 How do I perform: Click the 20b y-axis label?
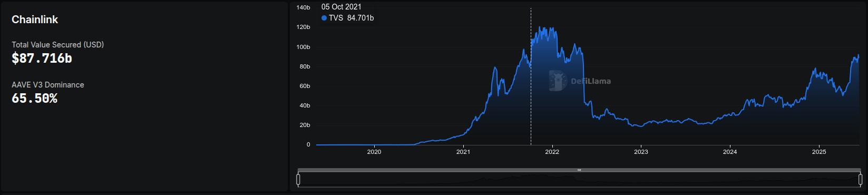(x=305, y=125)
